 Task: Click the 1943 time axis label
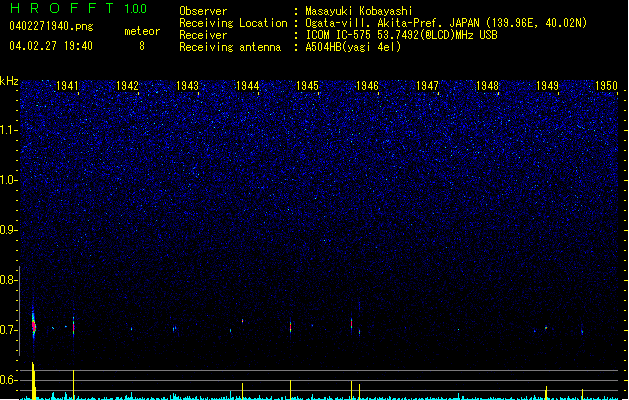[187, 86]
